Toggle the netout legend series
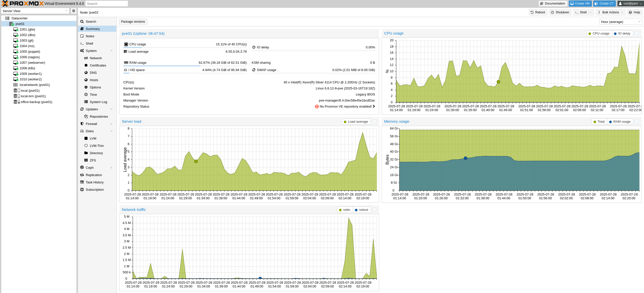 (361, 210)
